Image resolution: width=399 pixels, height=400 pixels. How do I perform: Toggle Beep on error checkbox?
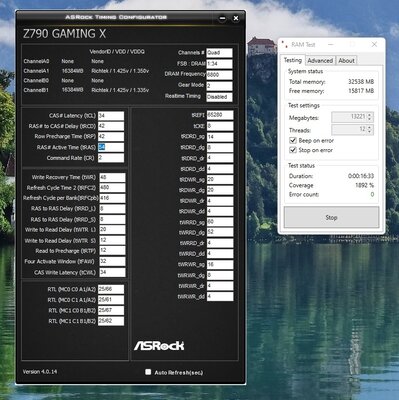(x=293, y=140)
